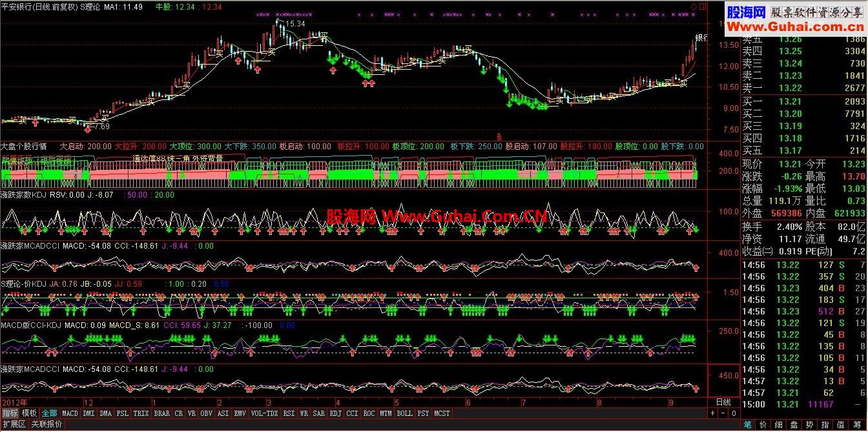Viewport: 868px width, 432px height.
Task: Switch to the 笔 tick-detail tab
Action: (748, 424)
